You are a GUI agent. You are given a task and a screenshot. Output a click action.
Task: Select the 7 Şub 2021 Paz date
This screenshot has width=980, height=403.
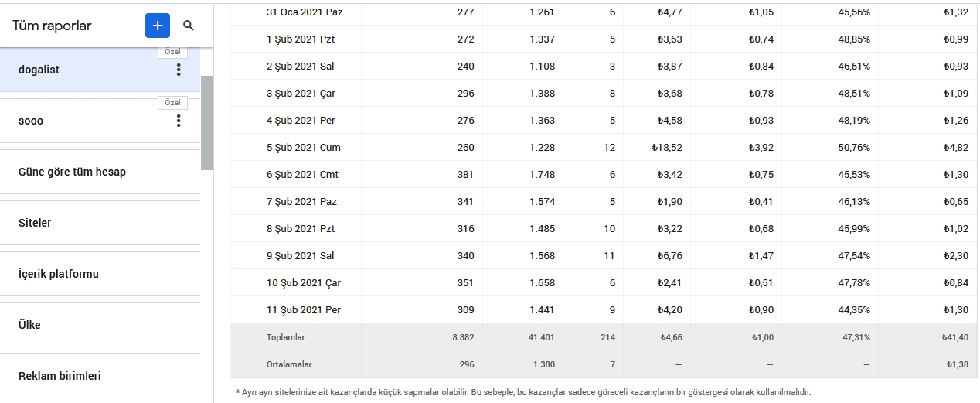coord(301,202)
